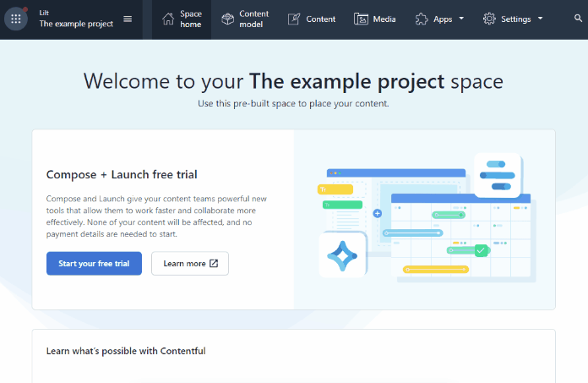Click the Compose and Launch illustration
588x383 pixels.
coord(427,218)
